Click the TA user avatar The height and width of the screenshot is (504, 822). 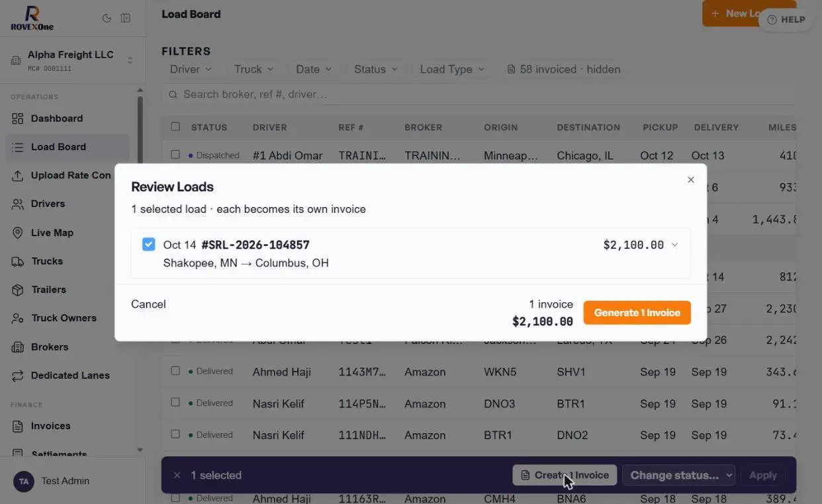(x=24, y=481)
